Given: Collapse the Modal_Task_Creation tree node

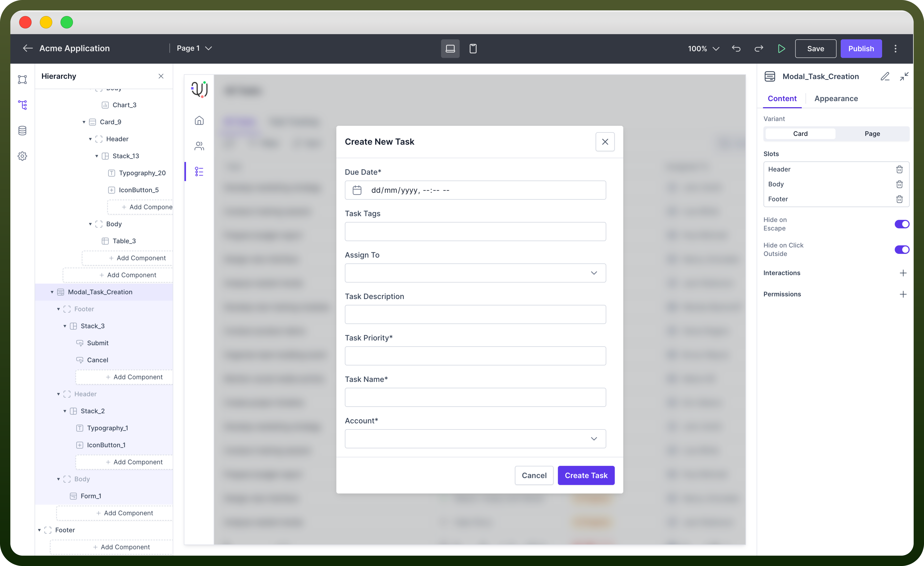Looking at the screenshot, I should click(52, 292).
